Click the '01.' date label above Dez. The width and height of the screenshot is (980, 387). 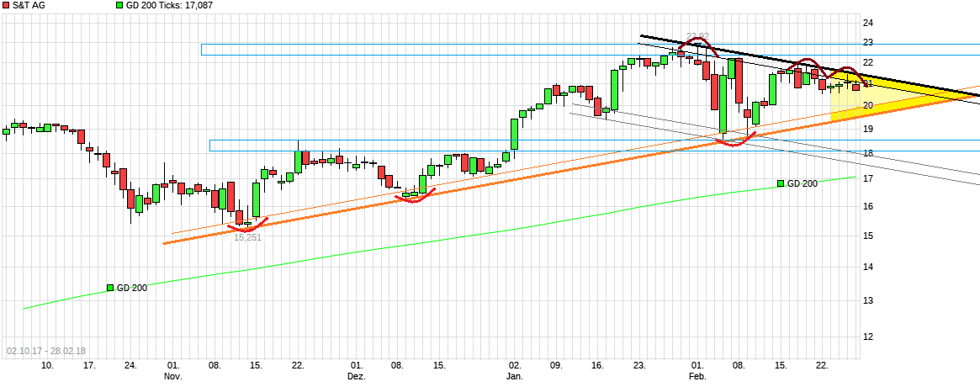357,366
